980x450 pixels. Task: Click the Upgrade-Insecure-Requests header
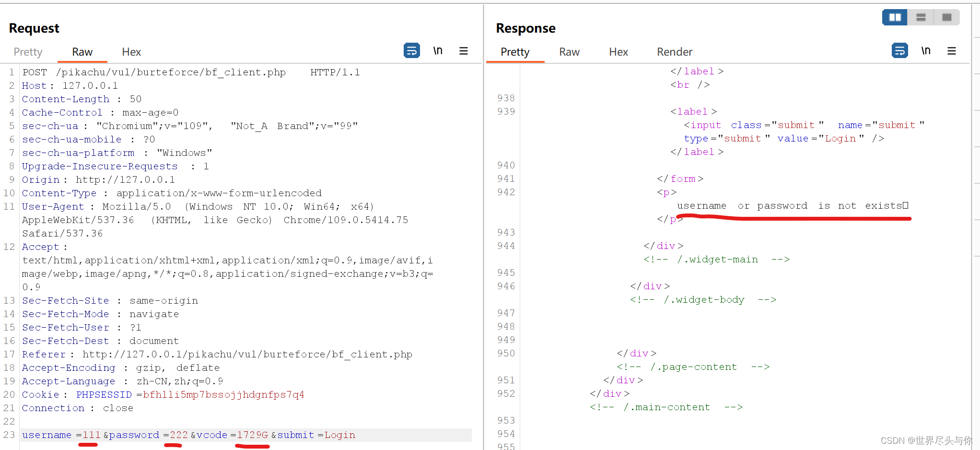(x=116, y=166)
